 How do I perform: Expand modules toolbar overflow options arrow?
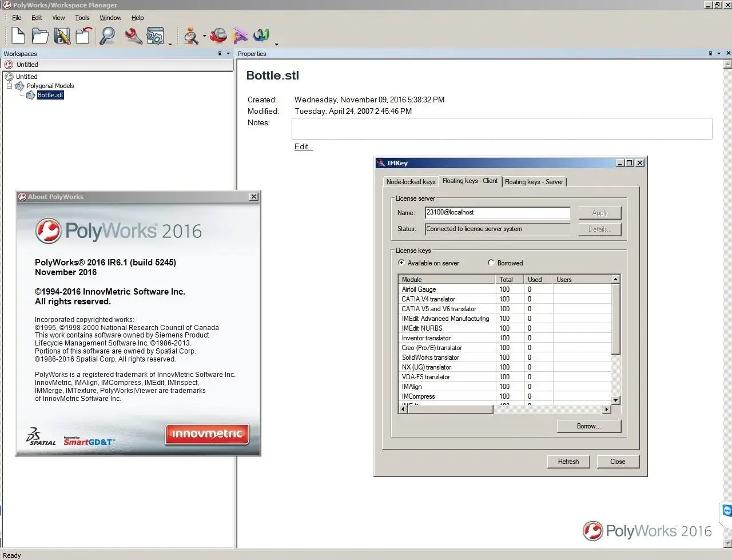click(277, 43)
